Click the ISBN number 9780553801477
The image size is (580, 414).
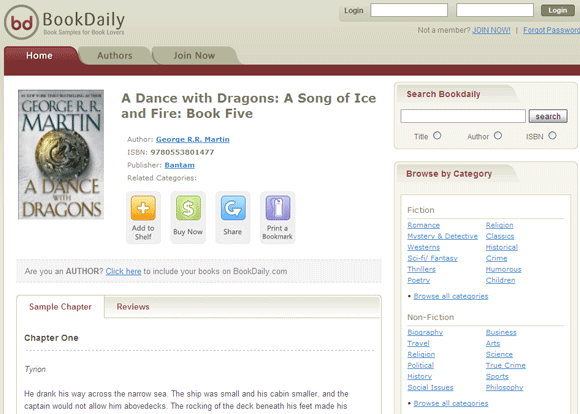pos(182,152)
